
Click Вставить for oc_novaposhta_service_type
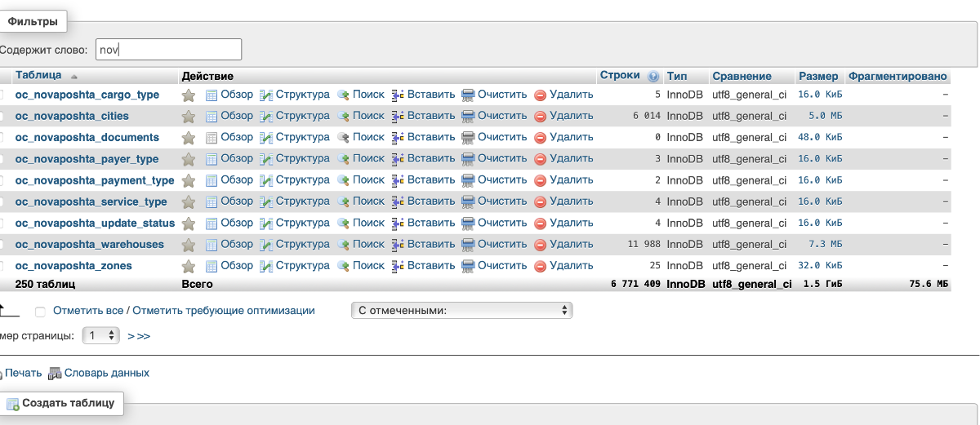[423, 201]
